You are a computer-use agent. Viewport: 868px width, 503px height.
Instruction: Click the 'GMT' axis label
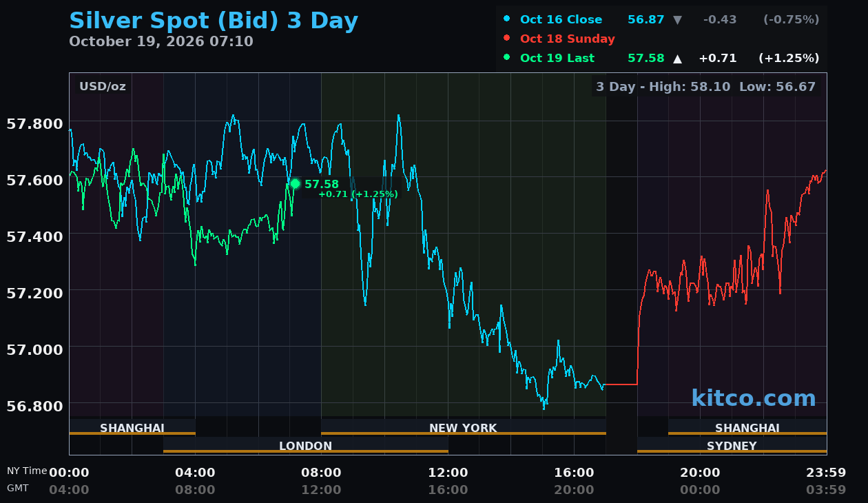(x=18, y=488)
